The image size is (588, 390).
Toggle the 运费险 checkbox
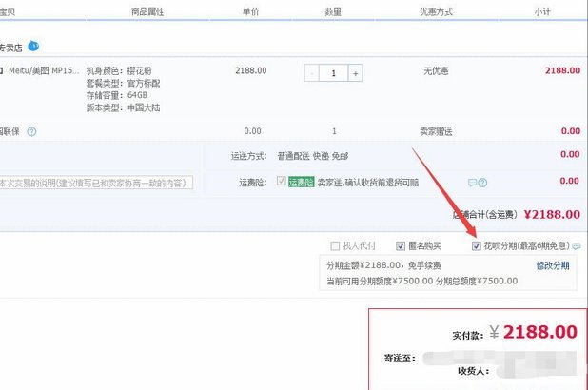coord(282,181)
